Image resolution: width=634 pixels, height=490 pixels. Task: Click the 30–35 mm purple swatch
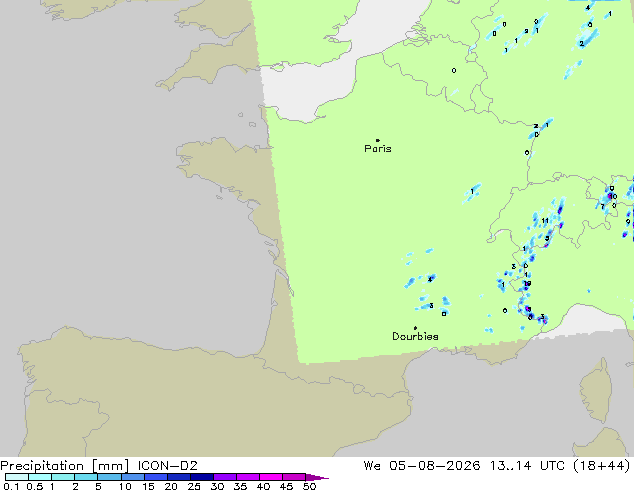(x=224, y=477)
